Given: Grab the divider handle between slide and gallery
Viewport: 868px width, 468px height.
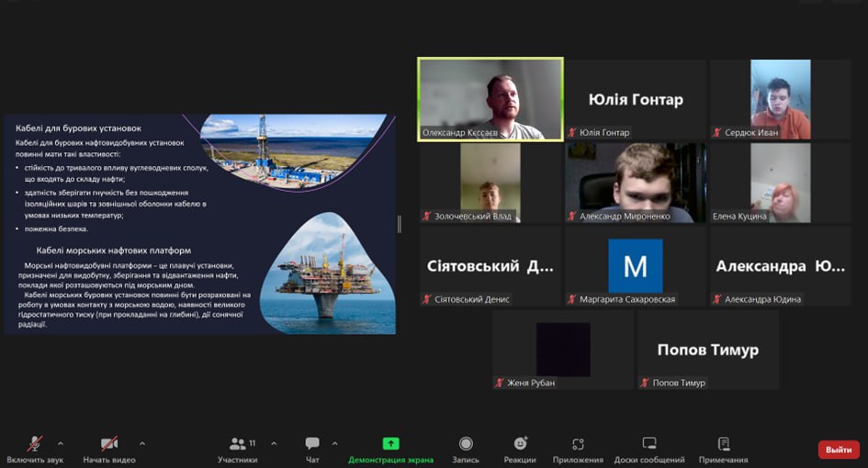Looking at the screenshot, I should [x=399, y=224].
